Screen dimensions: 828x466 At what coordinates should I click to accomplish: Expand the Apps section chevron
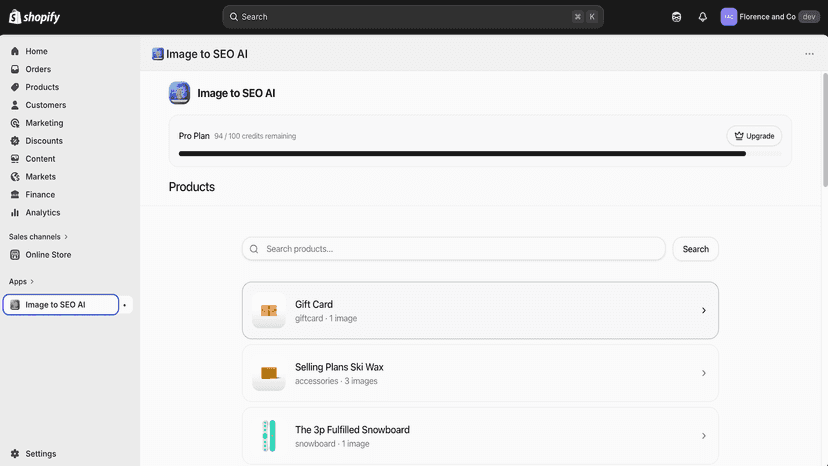[x=32, y=282]
